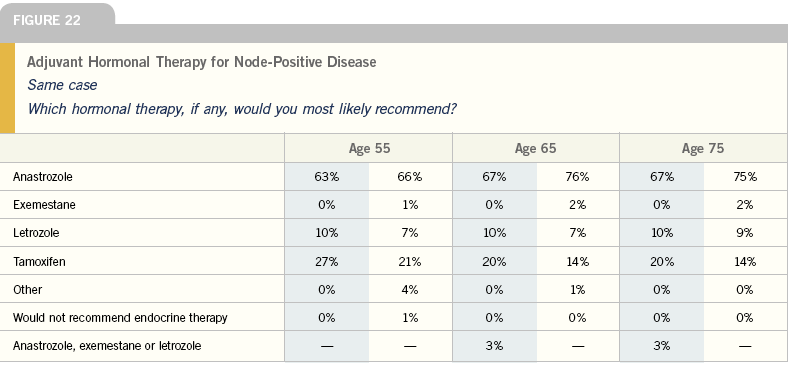Click the 27% Tamoxifen cell
The width and height of the screenshot is (790, 365).
(x=326, y=262)
